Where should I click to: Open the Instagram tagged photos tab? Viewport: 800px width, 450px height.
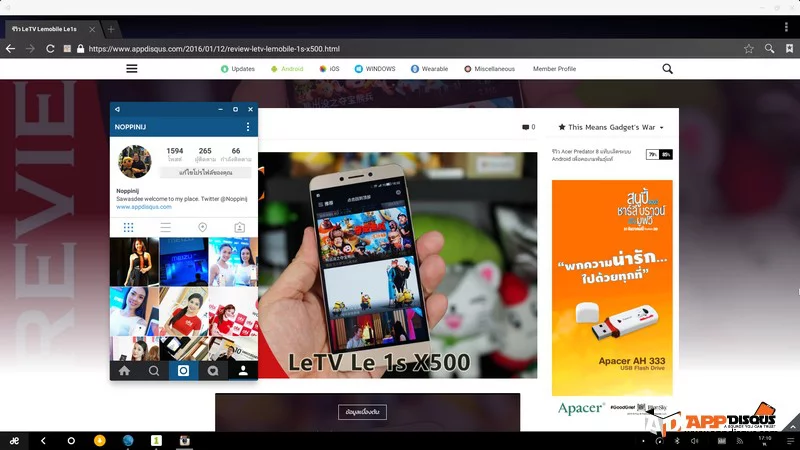point(239,227)
